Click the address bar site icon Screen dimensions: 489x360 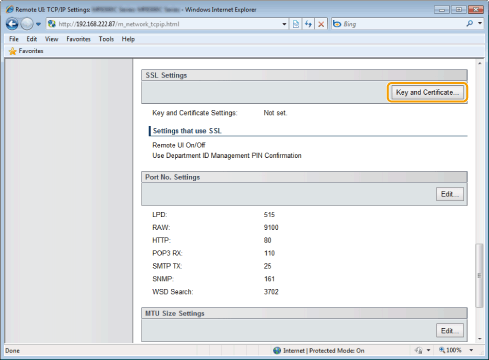click(x=52, y=24)
